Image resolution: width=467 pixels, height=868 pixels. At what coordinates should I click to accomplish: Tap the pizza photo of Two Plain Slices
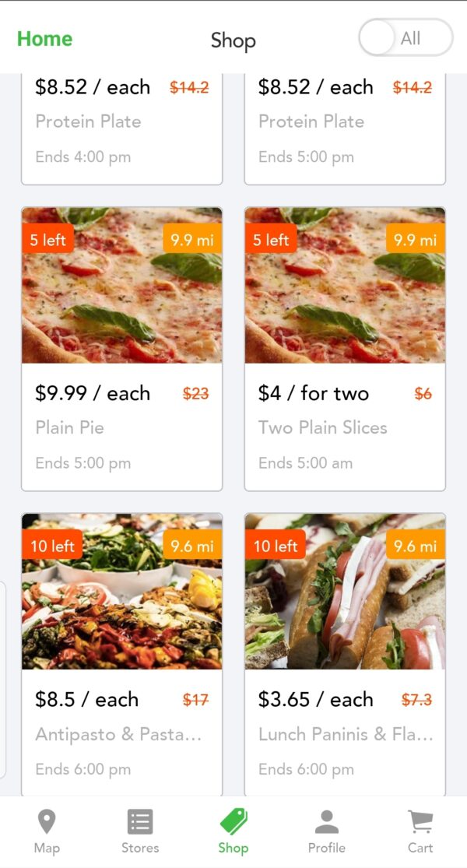345,286
